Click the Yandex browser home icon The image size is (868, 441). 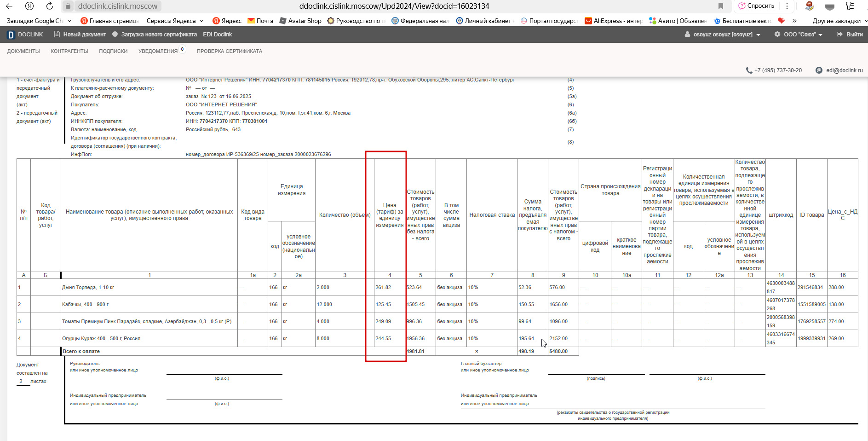(x=29, y=6)
